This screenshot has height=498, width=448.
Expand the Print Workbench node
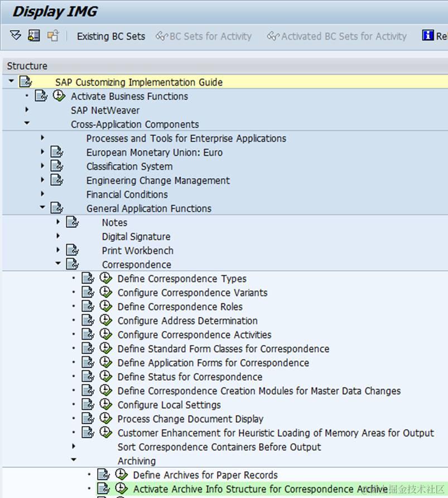(x=58, y=250)
